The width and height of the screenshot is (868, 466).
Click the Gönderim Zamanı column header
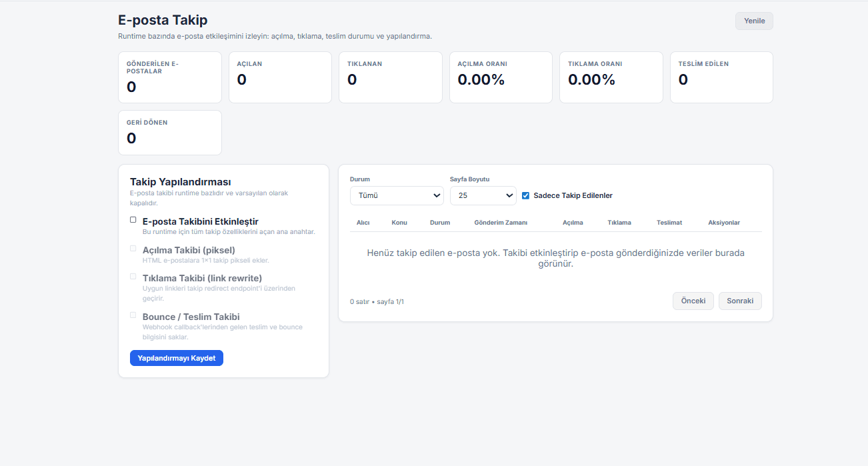pos(501,223)
